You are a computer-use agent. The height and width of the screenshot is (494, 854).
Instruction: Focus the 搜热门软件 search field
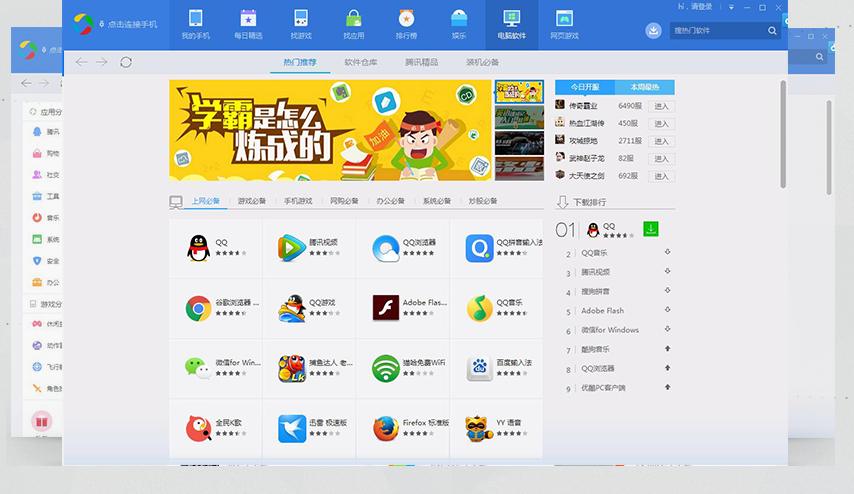(718, 31)
